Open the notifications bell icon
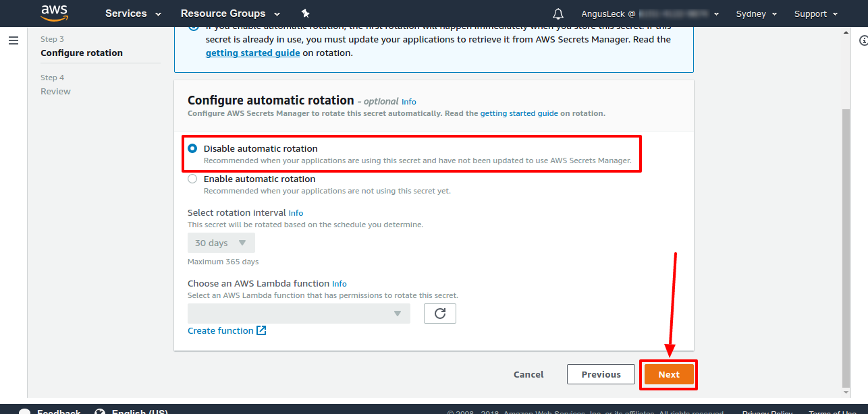The height and width of the screenshot is (414, 868). (558, 13)
